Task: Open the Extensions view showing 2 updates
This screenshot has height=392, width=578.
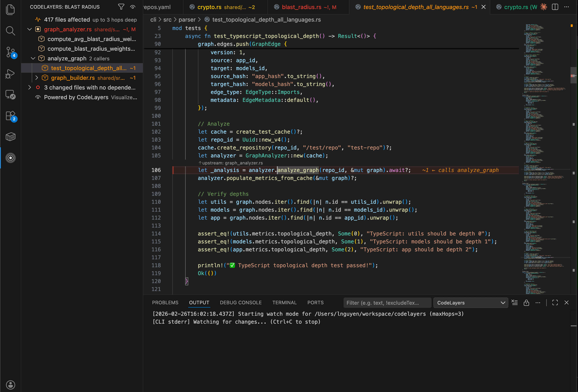Action: click(x=10, y=116)
